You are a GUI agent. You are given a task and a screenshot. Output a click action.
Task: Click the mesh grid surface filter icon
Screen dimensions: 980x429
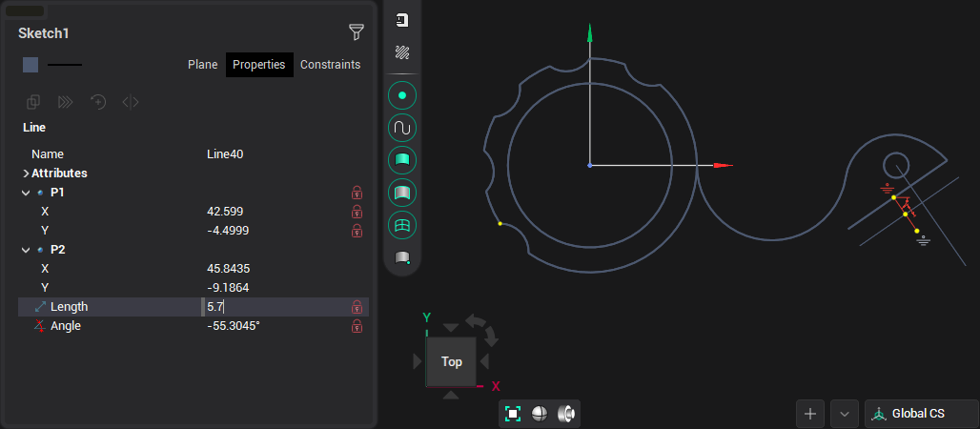(x=402, y=225)
